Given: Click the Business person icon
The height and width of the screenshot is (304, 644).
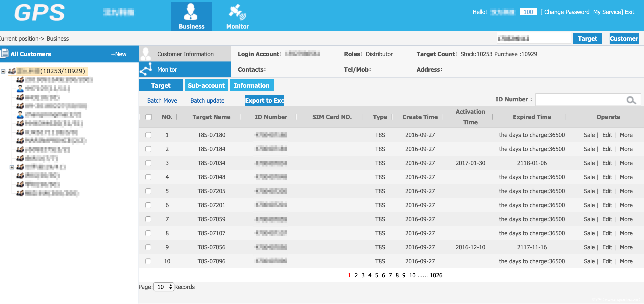Looking at the screenshot, I should click(x=191, y=12).
